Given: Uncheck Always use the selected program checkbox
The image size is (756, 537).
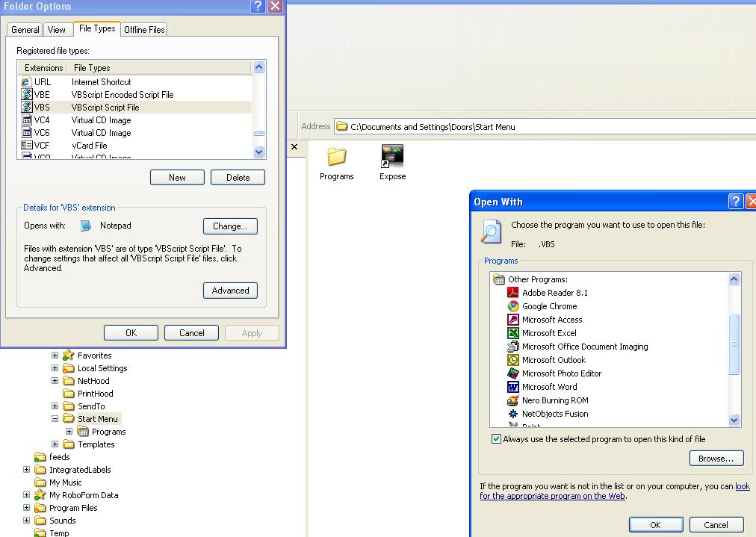Looking at the screenshot, I should [496, 439].
